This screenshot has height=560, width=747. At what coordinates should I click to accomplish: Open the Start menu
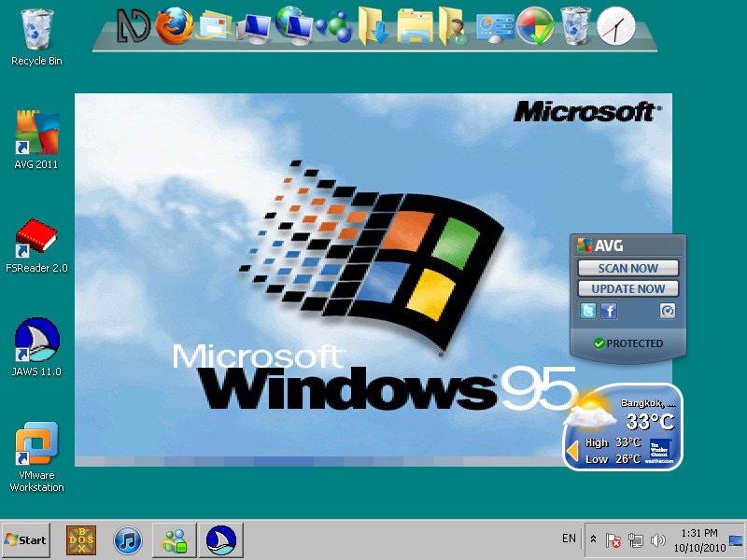point(25,539)
